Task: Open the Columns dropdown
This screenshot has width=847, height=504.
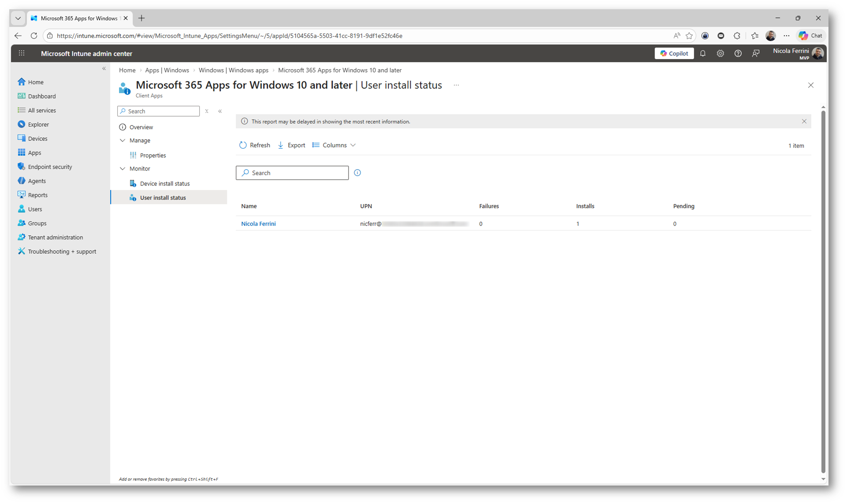Action: pos(334,145)
